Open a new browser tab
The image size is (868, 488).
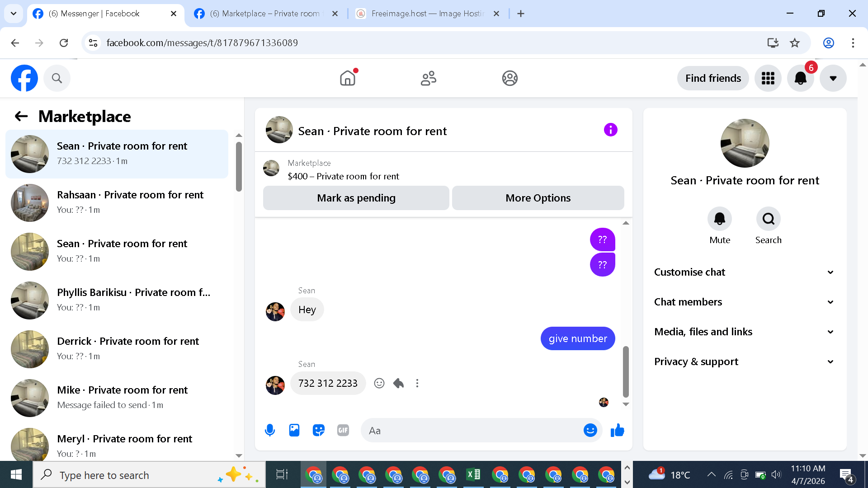[x=521, y=14]
